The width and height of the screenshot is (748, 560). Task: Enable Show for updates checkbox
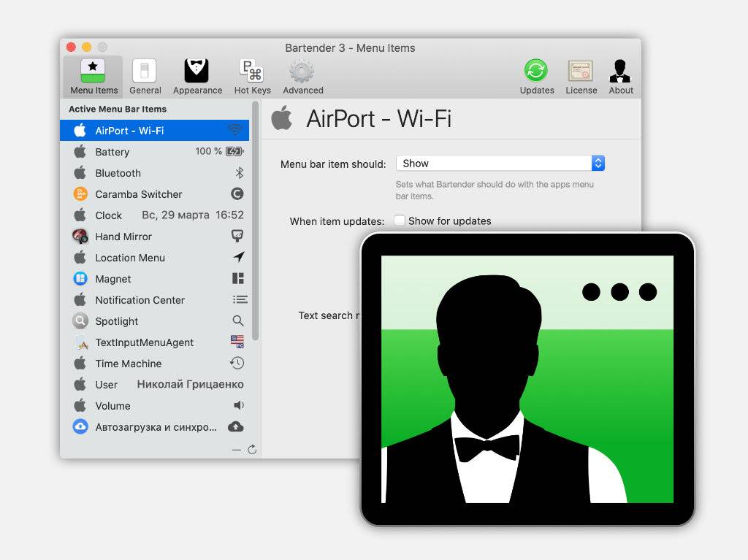click(x=400, y=220)
